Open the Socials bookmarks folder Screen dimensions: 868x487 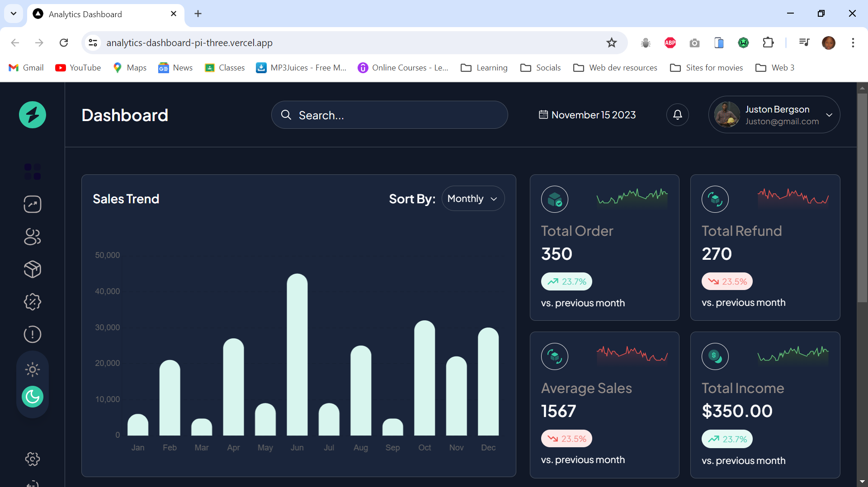point(541,68)
